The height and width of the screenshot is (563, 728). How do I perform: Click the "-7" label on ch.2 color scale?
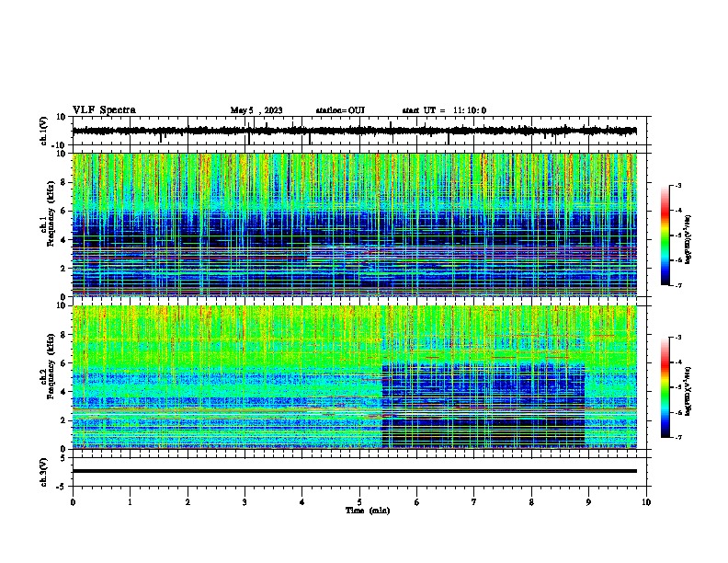677,437
